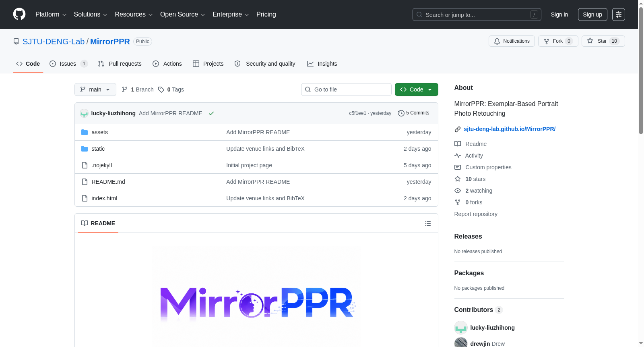The height and width of the screenshot is (347, 644).
Task: Click the Go to file search field
Action: [x=346, y=89]
